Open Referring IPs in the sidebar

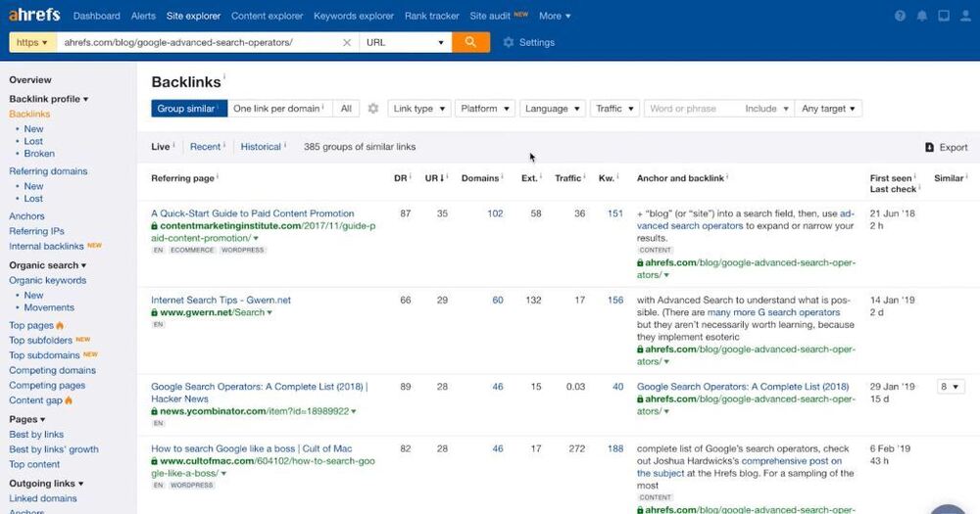[36, 231]
